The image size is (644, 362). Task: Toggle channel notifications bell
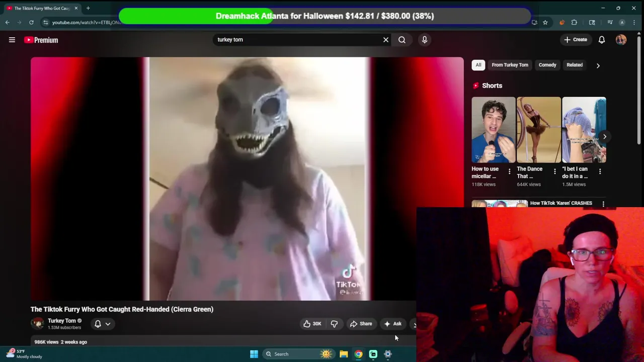(x=98, y=324)
